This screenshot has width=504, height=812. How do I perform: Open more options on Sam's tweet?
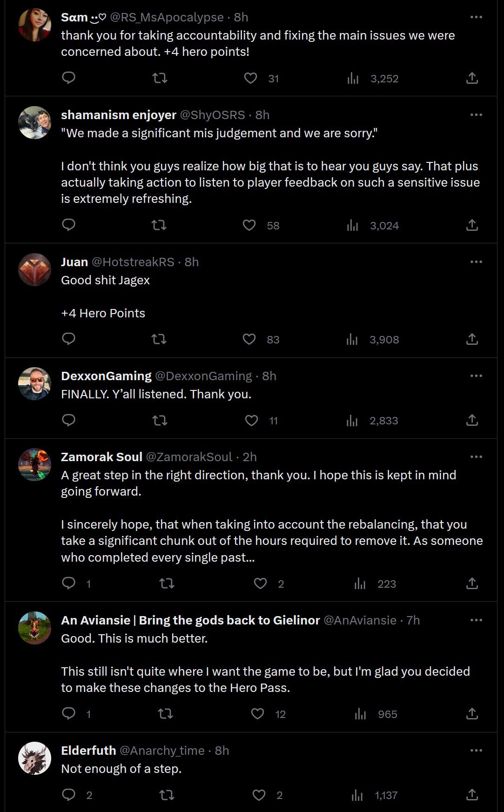point(476,17)
